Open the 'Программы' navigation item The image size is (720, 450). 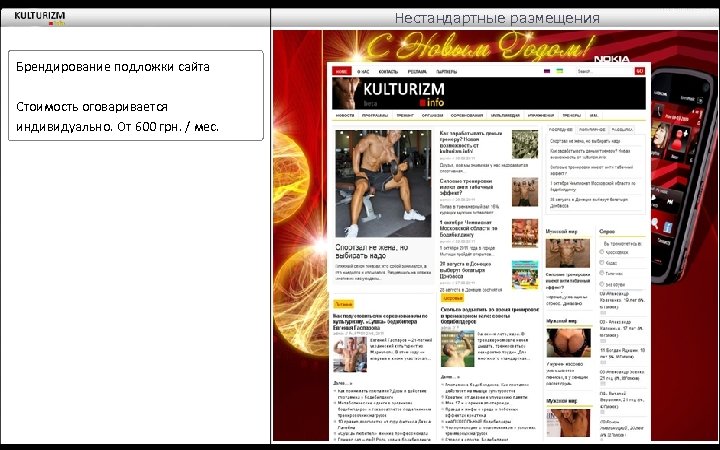[x=375, y=115]
